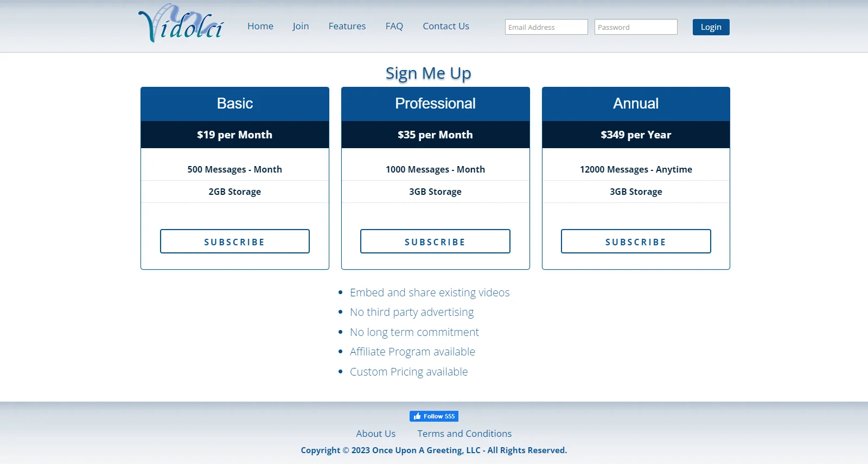Click the Vidolci logo
The image size is (868, 464).
click(x=181, y=24)
